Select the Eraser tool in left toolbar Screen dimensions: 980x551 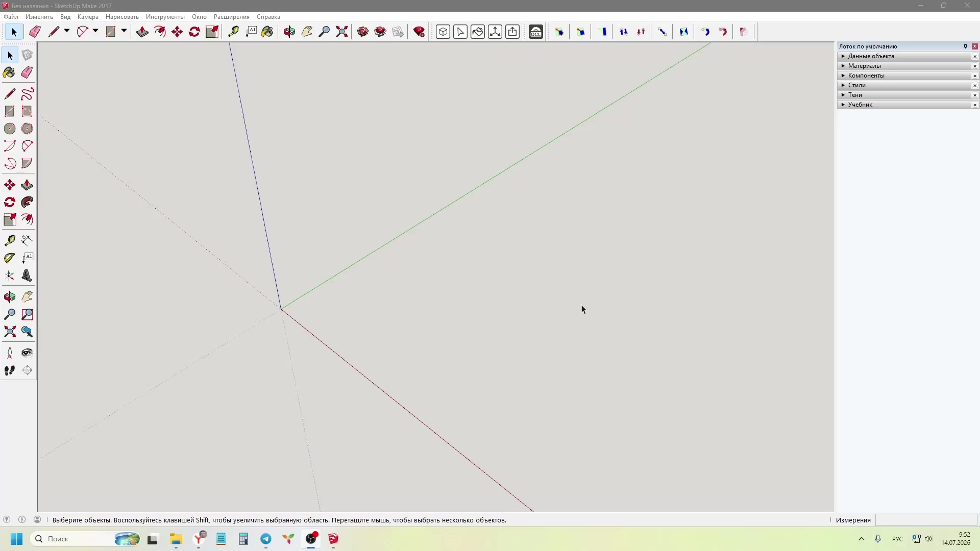click(x=27, y=72)
